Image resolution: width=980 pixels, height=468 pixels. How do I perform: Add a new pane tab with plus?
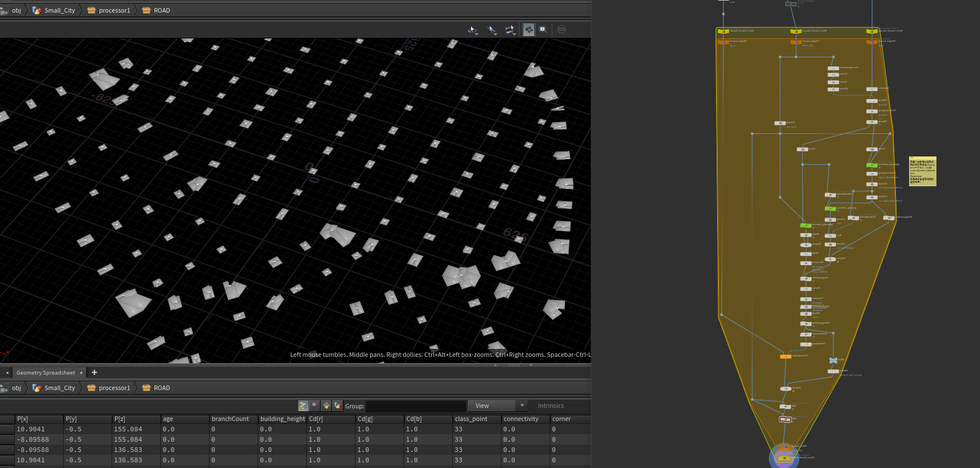(94, 372)
